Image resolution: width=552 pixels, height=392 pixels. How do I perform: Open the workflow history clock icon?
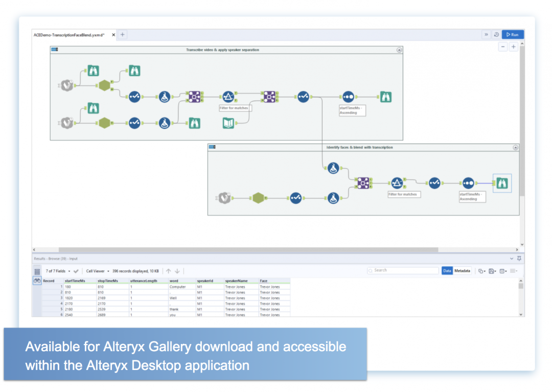[x=496, y=34]
